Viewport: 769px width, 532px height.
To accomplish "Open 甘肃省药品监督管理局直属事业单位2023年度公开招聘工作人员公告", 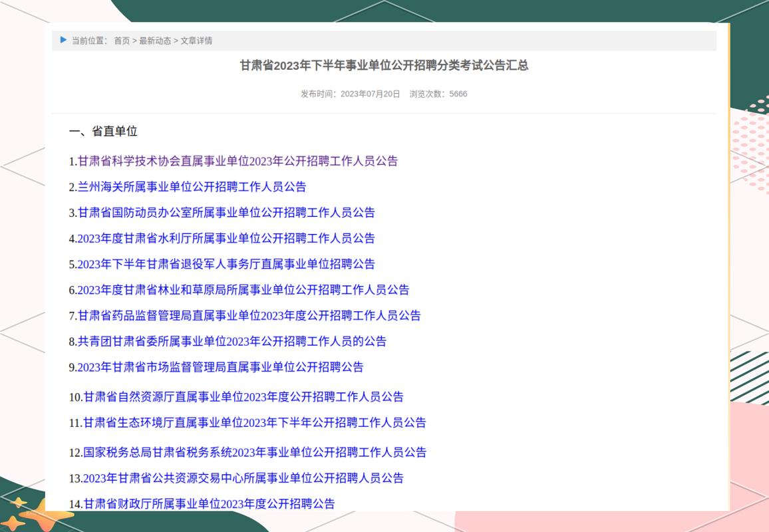I will click(249, 316).
